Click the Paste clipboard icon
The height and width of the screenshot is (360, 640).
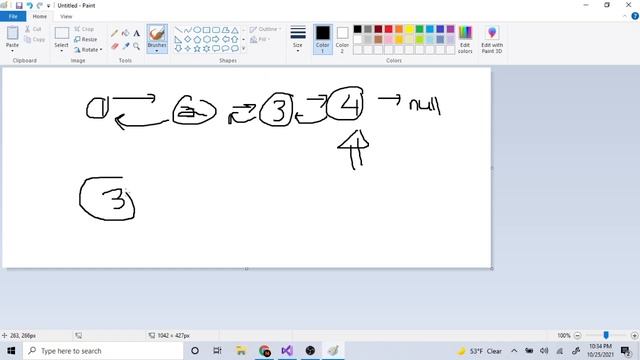pos(12,33)
